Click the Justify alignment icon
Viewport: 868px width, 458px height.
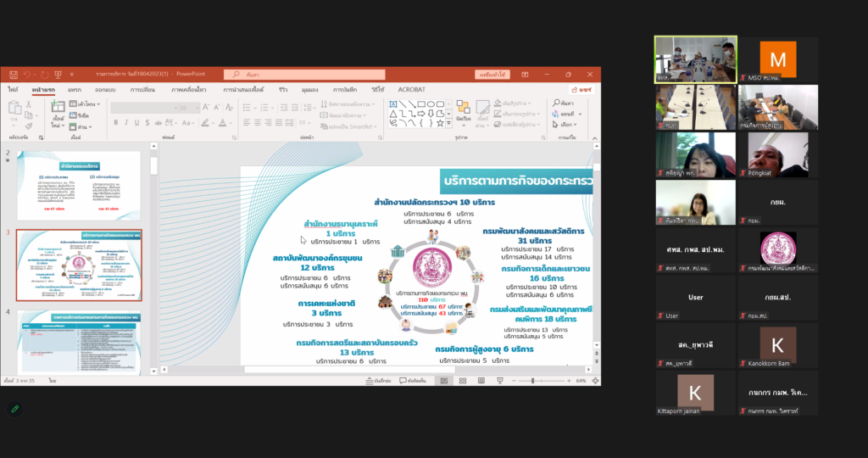pos(278,123)
